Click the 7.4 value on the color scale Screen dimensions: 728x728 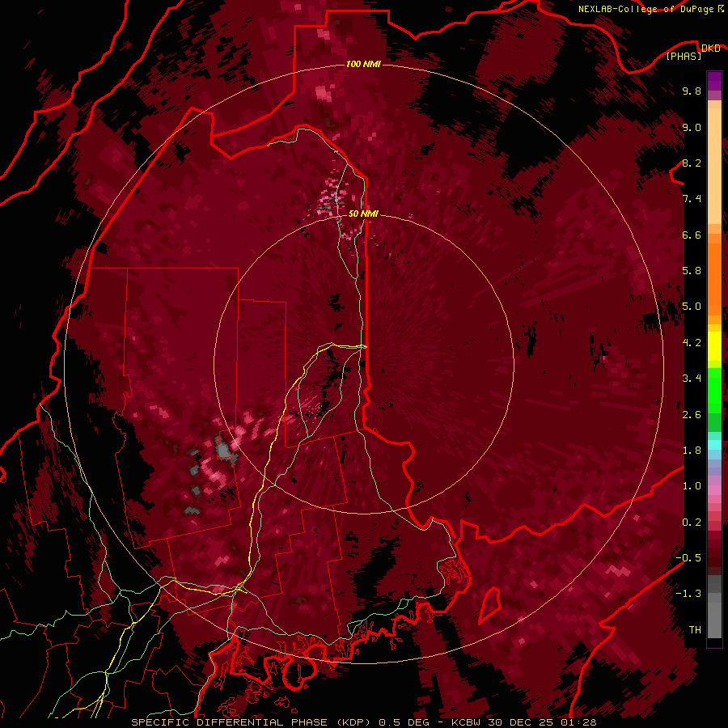(x=692, y=199)
